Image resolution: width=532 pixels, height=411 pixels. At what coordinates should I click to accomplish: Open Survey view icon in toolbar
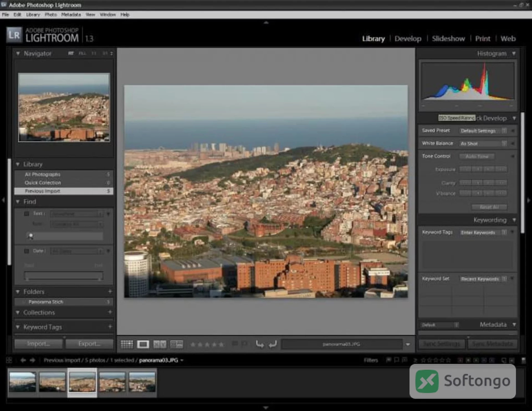tap(177, 344)
